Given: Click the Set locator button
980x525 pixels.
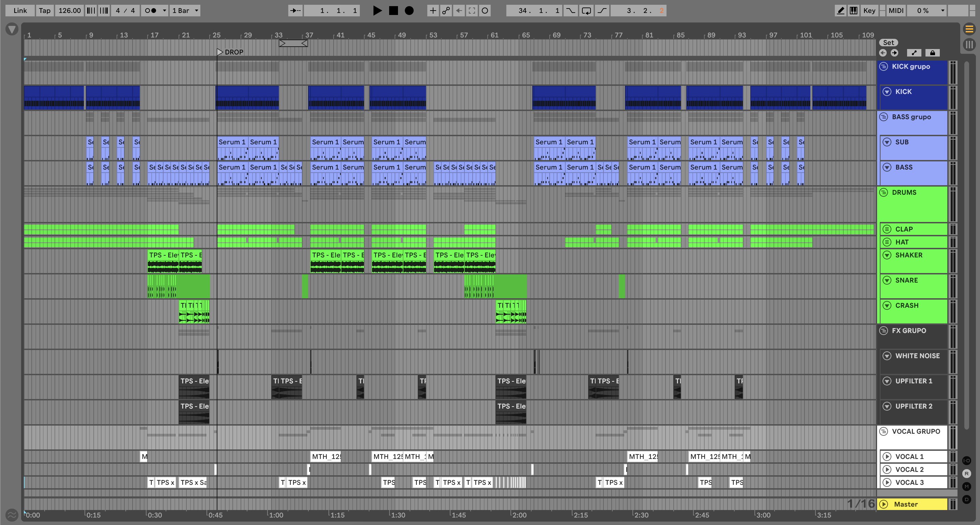Looking at the screenshot, I should point(888,43).
